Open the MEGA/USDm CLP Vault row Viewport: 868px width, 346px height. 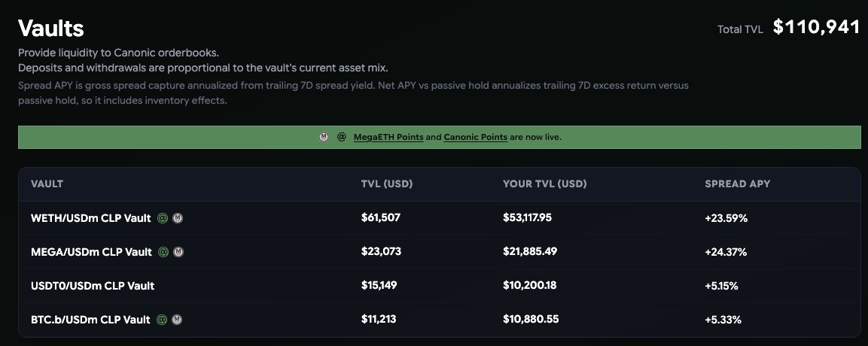[x=440, y=252]
